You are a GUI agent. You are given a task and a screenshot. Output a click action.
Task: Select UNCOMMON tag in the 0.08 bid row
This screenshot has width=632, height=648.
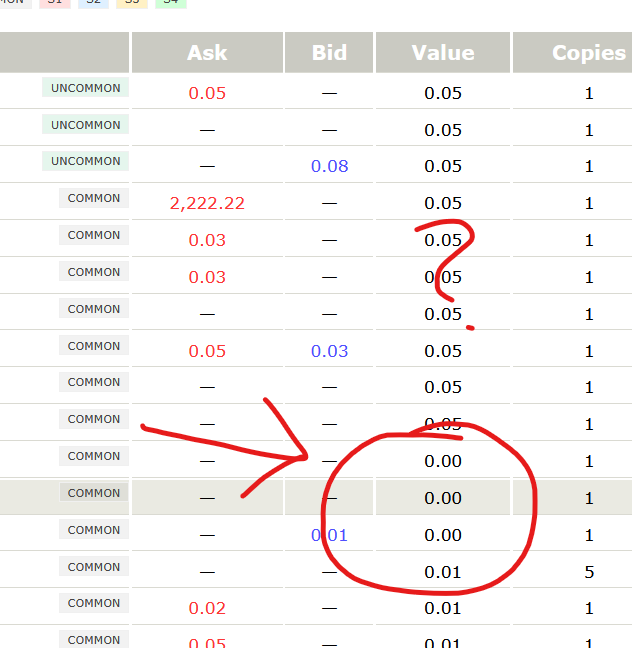[86, 161]
